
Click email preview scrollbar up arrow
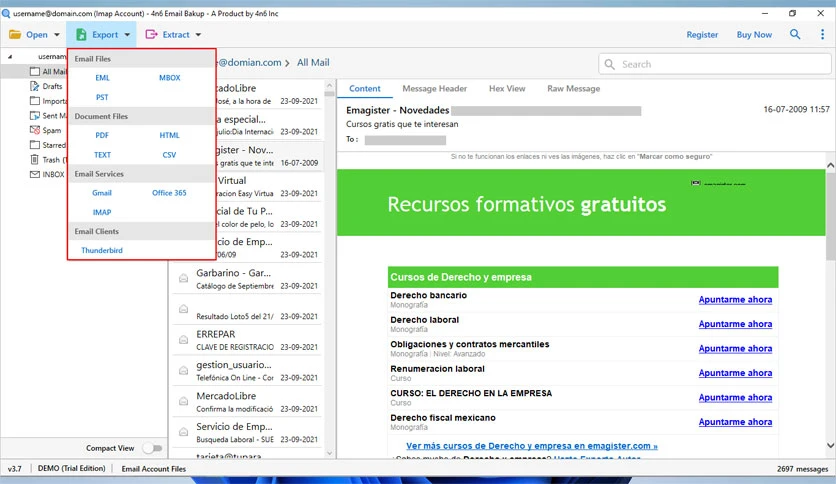[831, 165]
